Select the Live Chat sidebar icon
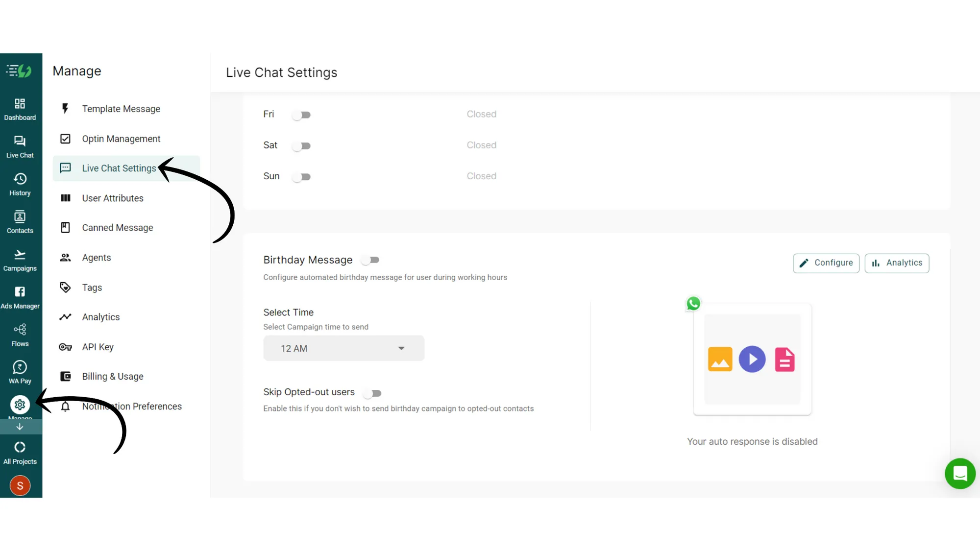Screen dimensions: 980x551 20,146
